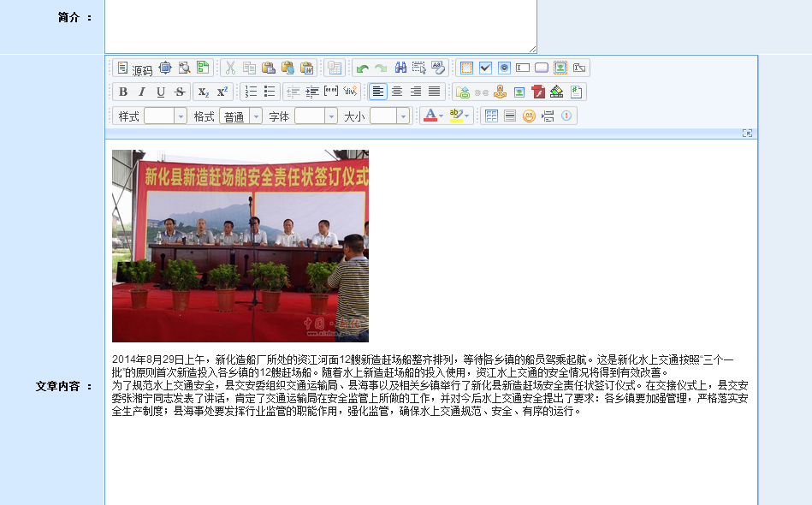The width and height of the screenshot is (812, 505).
Task: Click inside the 简介 text area
Action: pos(321,26)
